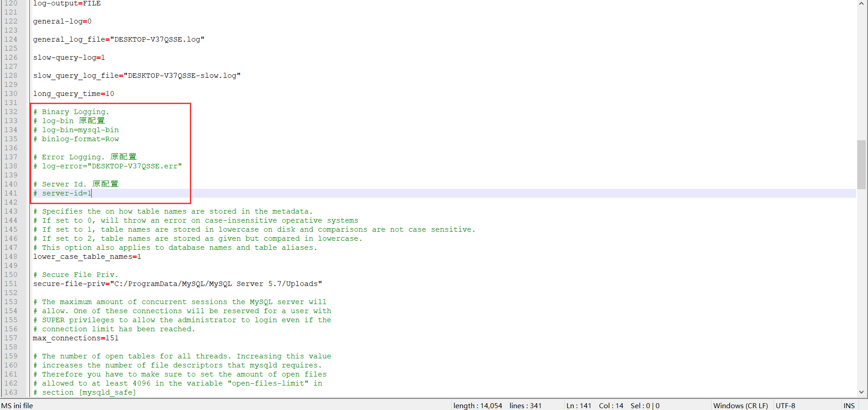Click the '# log-error="DESKTOP-V37QSSE.err"' line
Viewport: 868px width, 410px height.
tap(108, 166)
